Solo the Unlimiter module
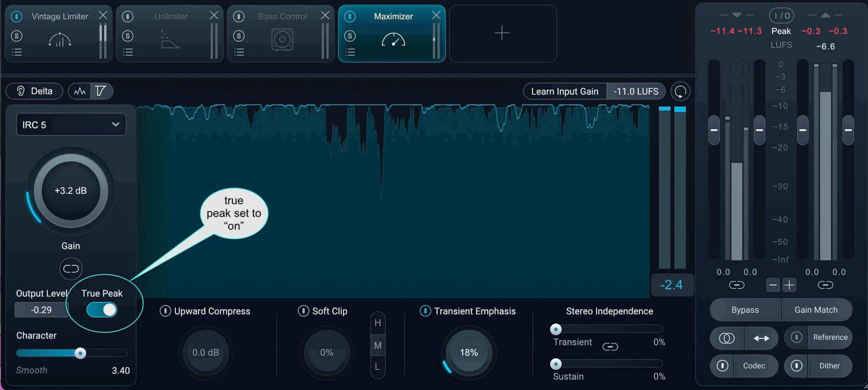Viewport: 868px width, 390px height. click(128, 36)
